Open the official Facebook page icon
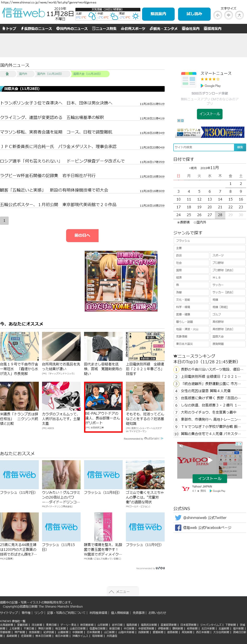This screenshot has height=644, width=247. pyautogui.click(x=178, y=528)
